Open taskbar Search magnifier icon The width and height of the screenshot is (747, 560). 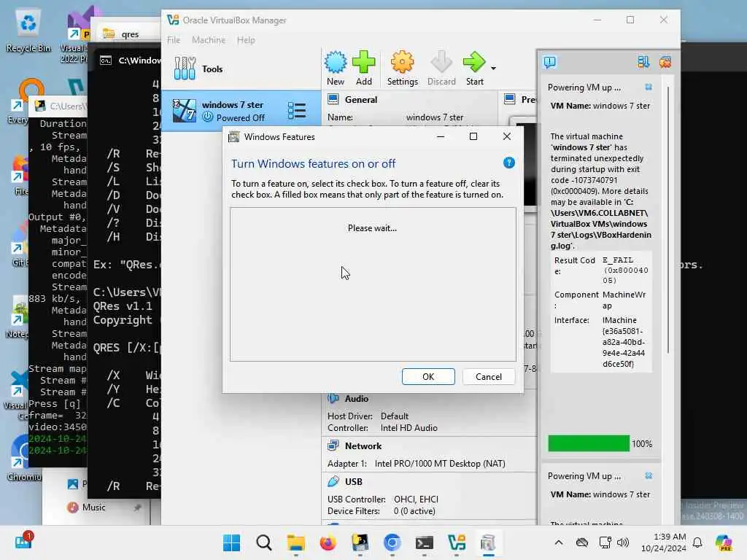coord(263,542)
